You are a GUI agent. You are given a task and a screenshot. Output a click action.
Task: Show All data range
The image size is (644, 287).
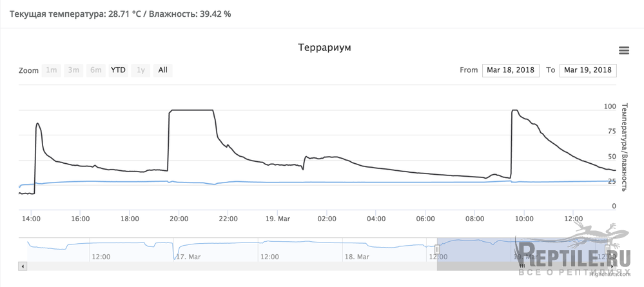pyautogui.click(x=162, y=70)
